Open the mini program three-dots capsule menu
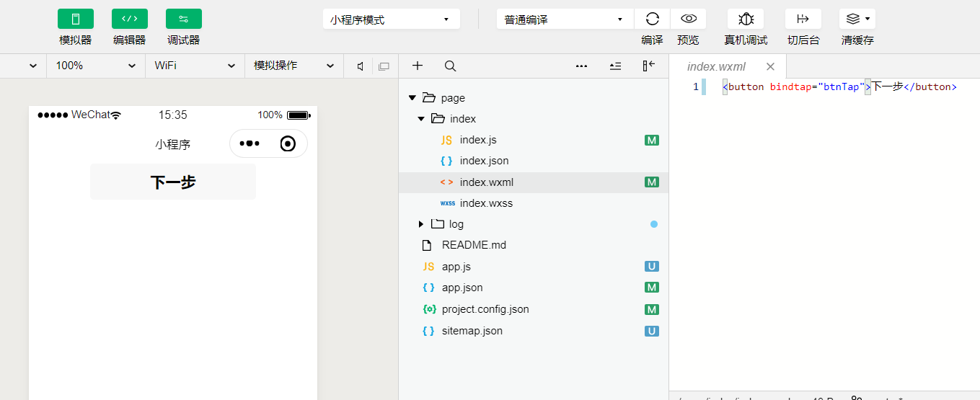This screenshot has width=980, height=400. coord(250,143)
